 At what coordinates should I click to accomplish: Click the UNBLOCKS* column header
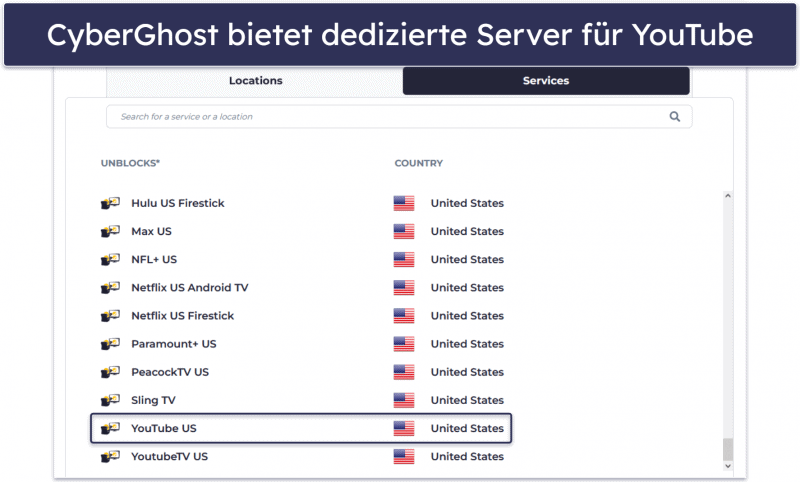tap(130, 163)
